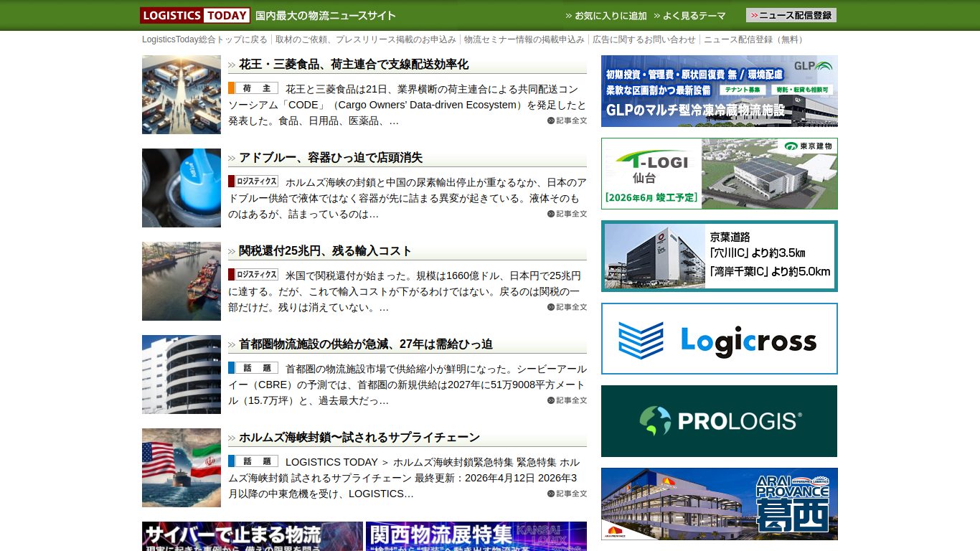The image size is (980, 551).
Task: Click blue cap thumbnail of アドブルー article
Action: [182, 188]
